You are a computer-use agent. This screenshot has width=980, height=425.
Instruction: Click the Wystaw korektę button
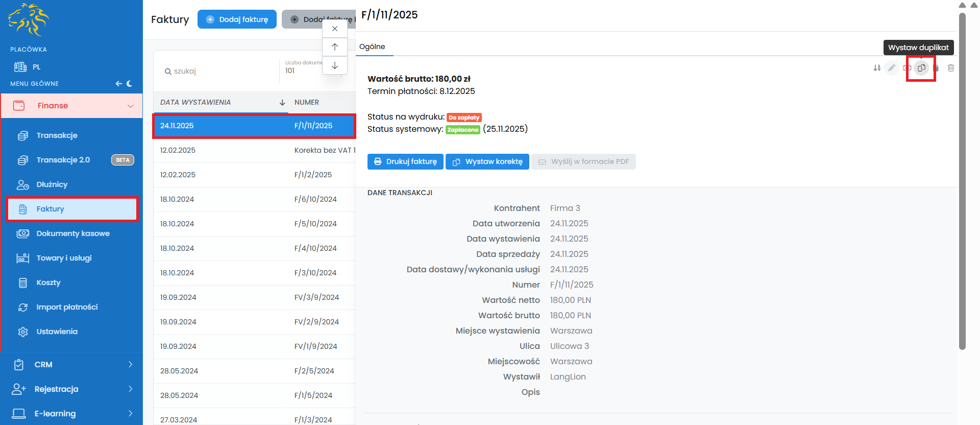pyautogui.click(x=487, y=161)
